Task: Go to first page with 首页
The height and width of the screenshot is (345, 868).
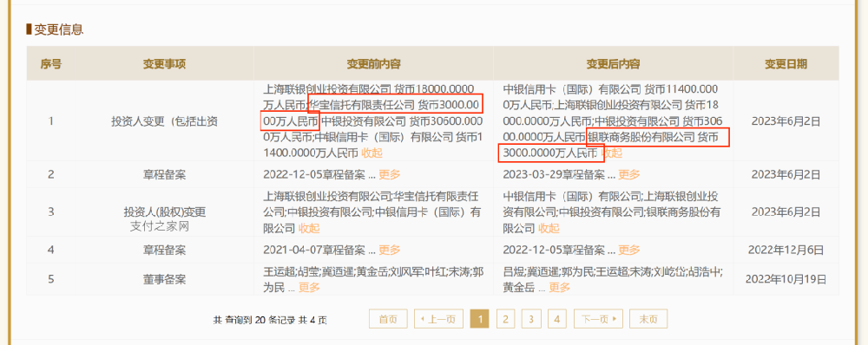Action: point(388,319)
